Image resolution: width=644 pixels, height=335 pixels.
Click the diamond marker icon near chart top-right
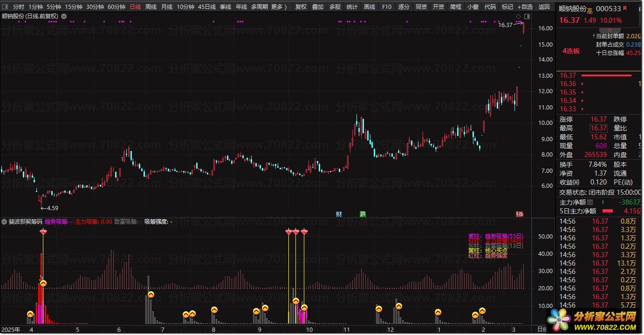(x=518, y=17)
